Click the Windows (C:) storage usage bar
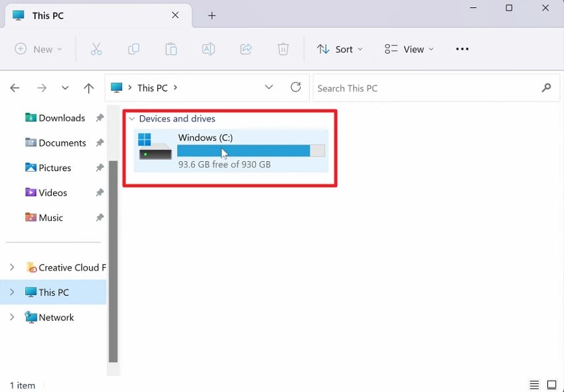This screenshot has width=564, height=392. coord(244,151)
